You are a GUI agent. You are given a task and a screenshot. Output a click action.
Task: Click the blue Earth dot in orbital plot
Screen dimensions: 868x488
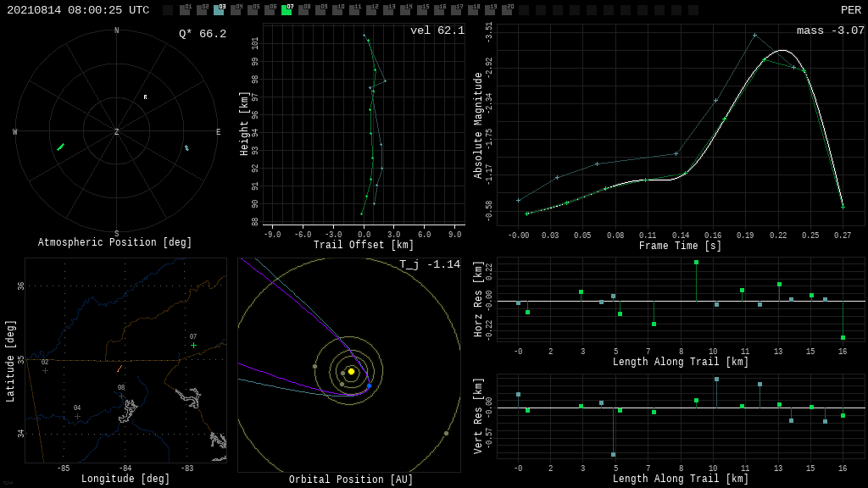click(x=369, y=386)
